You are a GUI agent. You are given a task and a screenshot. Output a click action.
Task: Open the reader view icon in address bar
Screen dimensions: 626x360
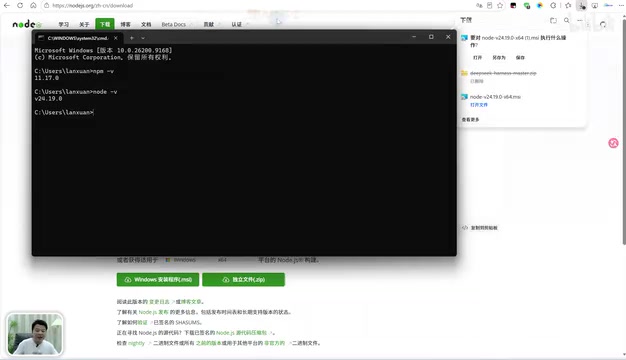pyautogui.click(x=489, y=6)
